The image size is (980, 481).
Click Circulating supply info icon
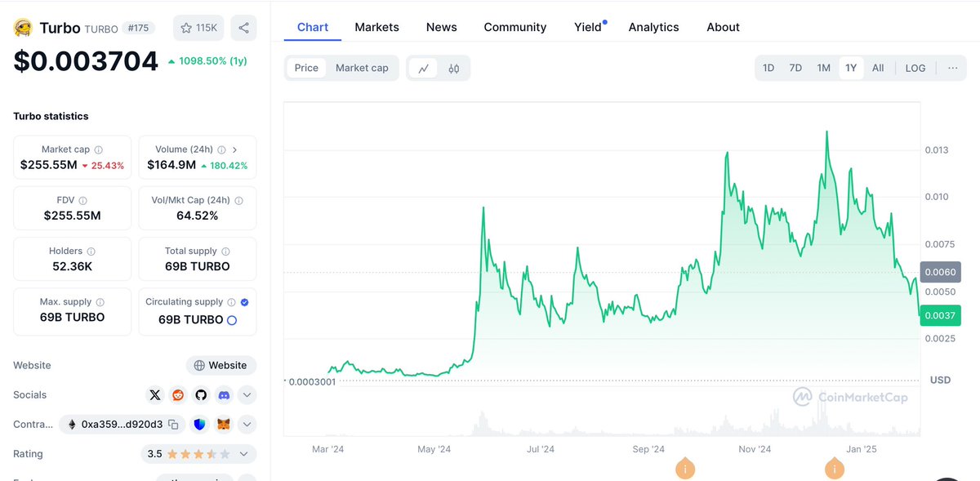231,302
